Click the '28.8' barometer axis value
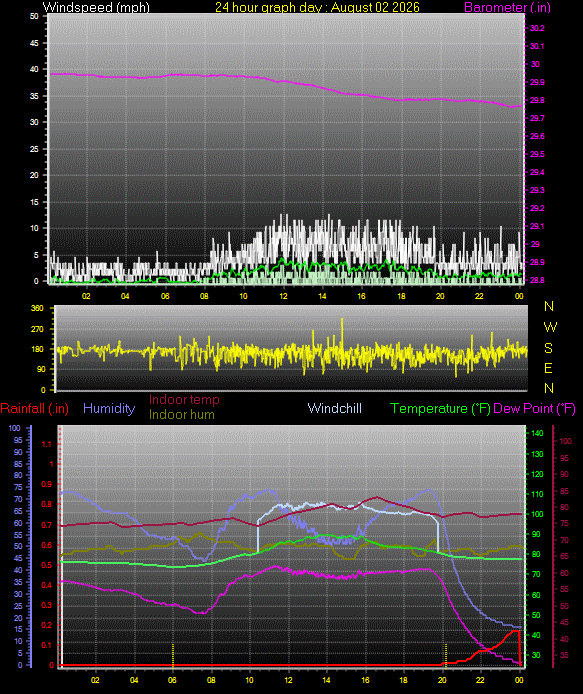 [x=537, y=280]
